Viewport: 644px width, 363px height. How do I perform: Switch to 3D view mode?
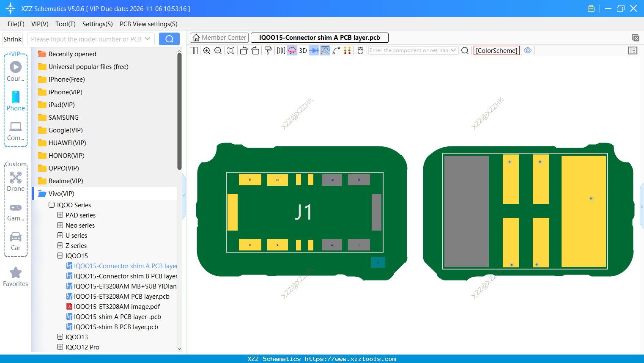click(x=302, y=50)
